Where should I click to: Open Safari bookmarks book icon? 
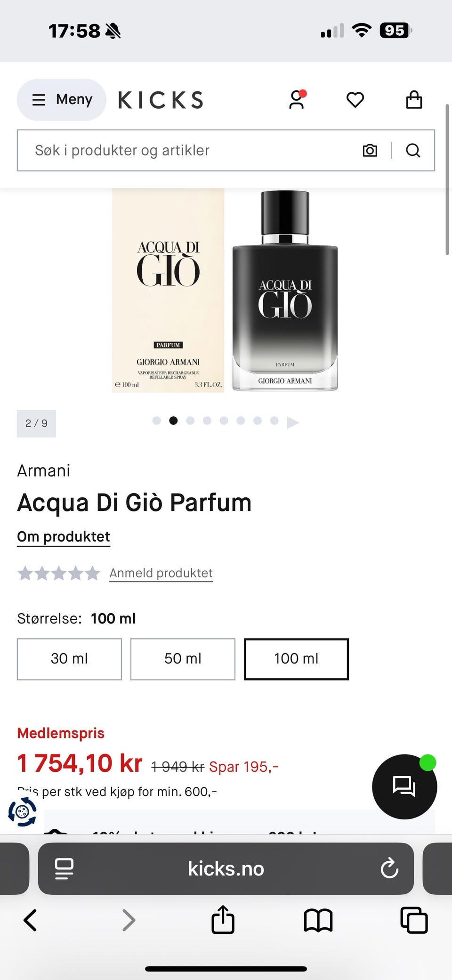[x=318, y=920]
